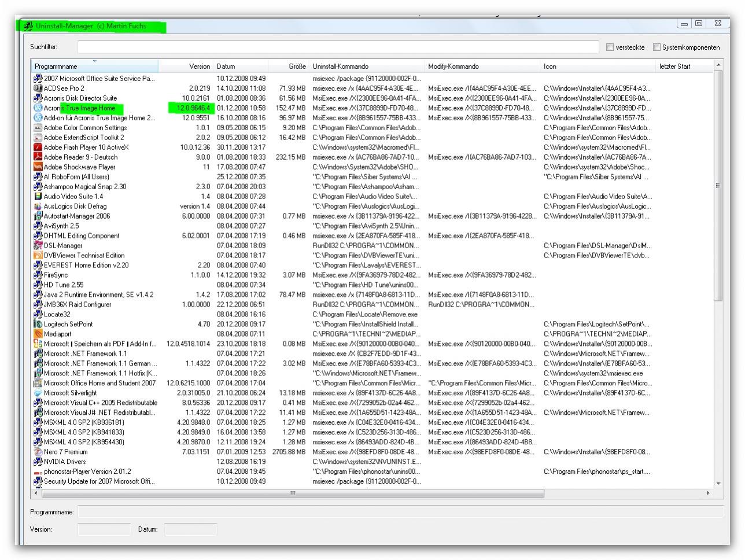Click the Adobe Shockwave Player icon

38,167
